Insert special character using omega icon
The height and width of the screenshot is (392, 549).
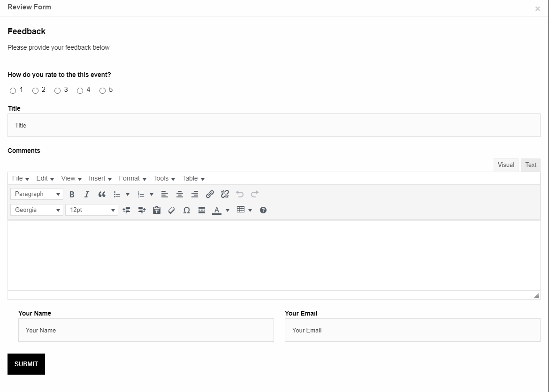tap(187, 210)
